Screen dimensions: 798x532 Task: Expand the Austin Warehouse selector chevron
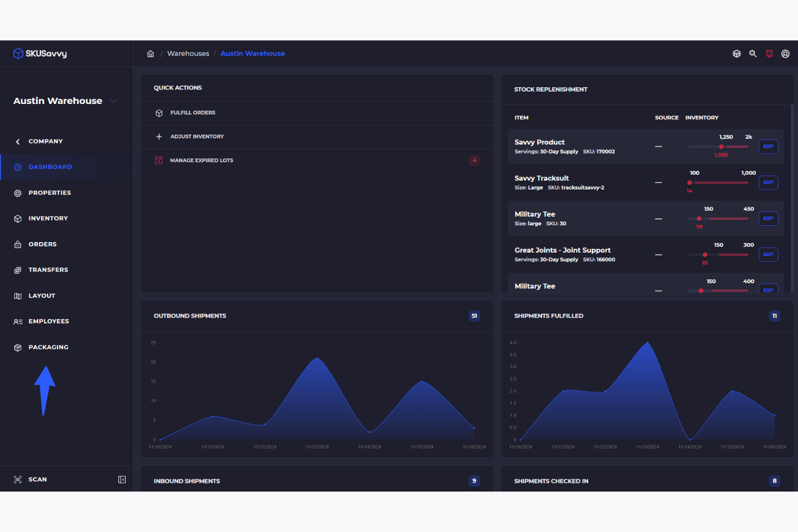pyautogui.click(x=113, y=101)
